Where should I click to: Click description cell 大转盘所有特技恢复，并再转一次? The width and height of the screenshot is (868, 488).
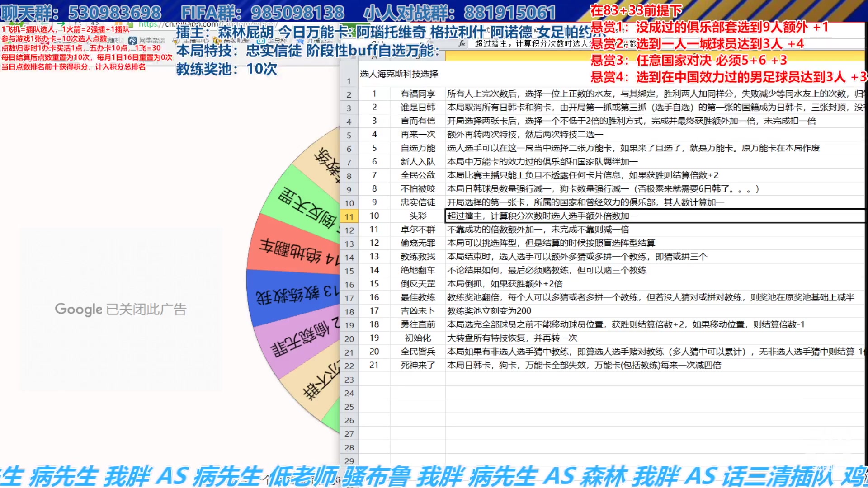click(x=654, y=338)
